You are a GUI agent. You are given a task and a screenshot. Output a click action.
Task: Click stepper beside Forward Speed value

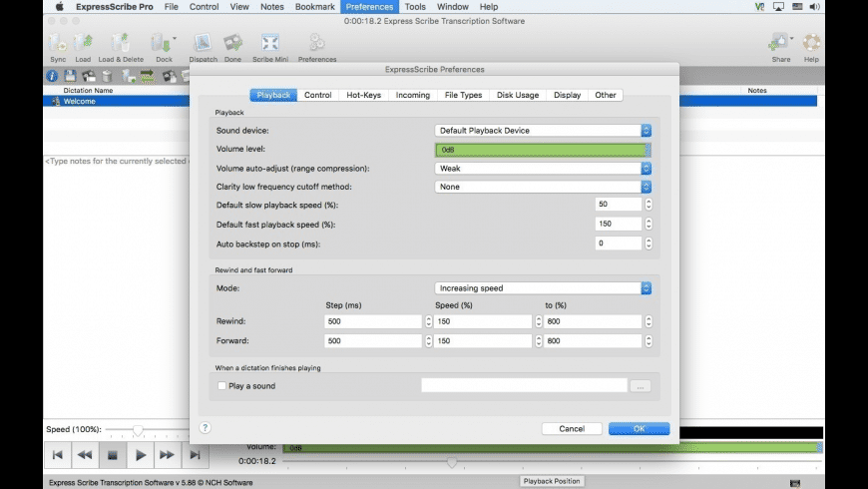(x=538, y=340)
